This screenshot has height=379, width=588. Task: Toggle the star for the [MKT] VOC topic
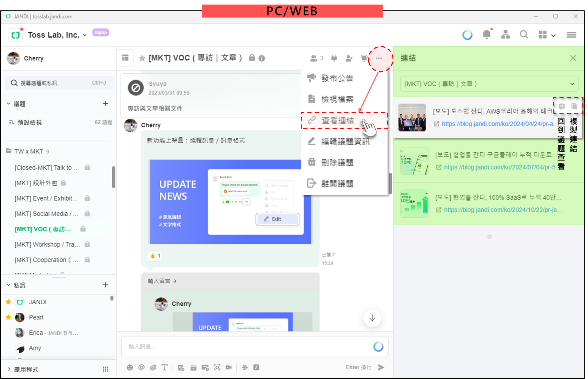(x=142, y=58)
